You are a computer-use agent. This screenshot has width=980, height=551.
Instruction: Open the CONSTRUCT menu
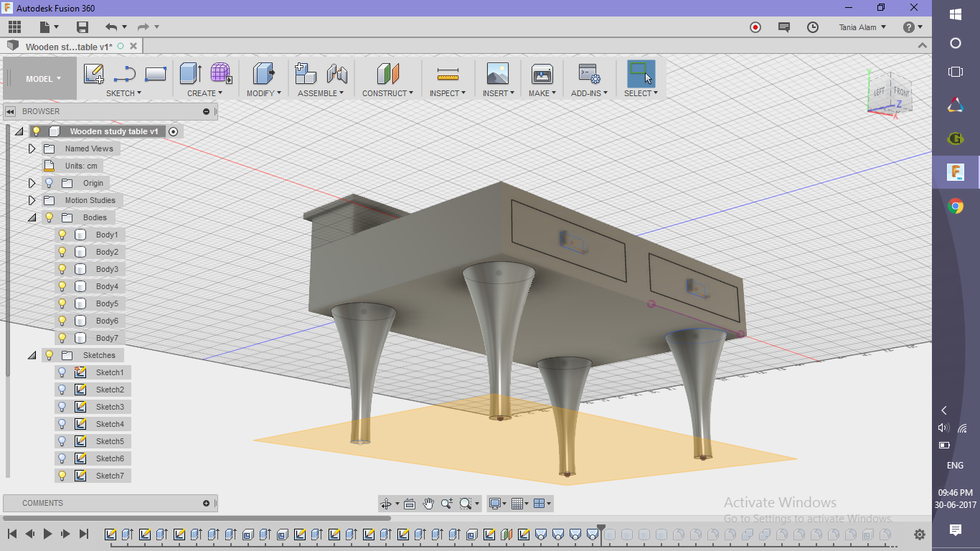point(387,93)
